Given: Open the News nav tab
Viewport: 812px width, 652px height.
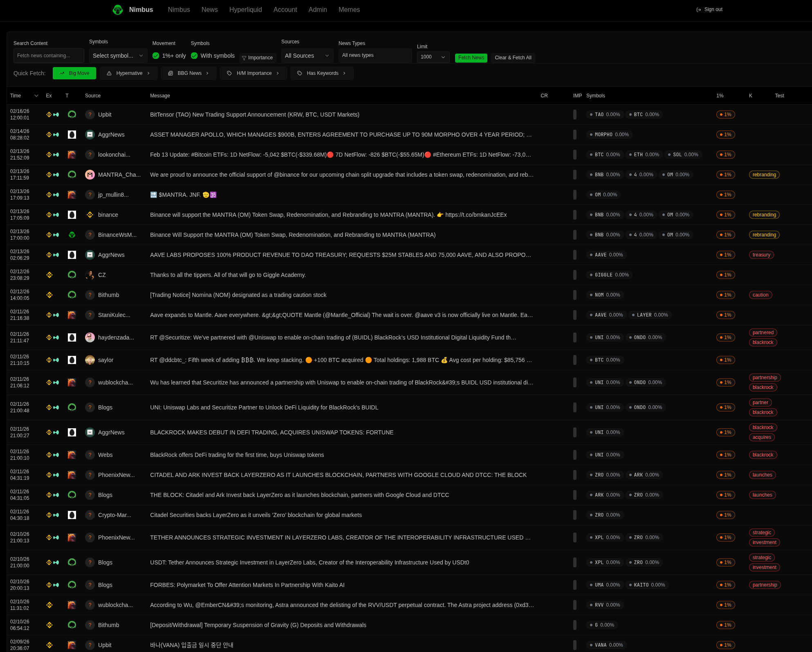Looking at the screenshot, I should [x=210, y=10].
